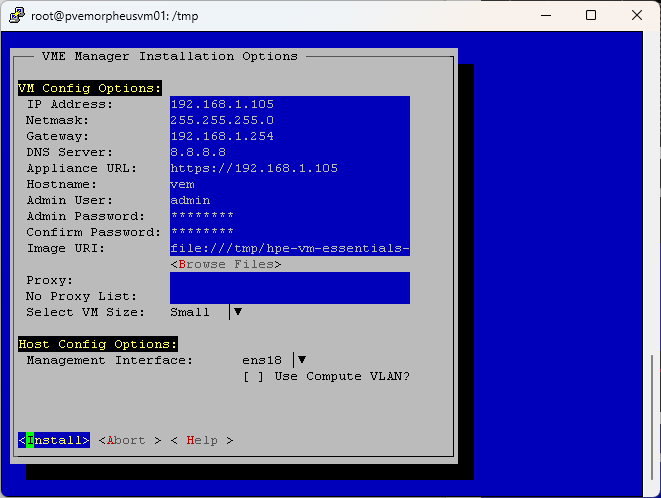Image resolution: width=661 pixels, height=498 pixels.
Task: Expand the Select VM Size dropdown arrow
Action: point(237,312)
